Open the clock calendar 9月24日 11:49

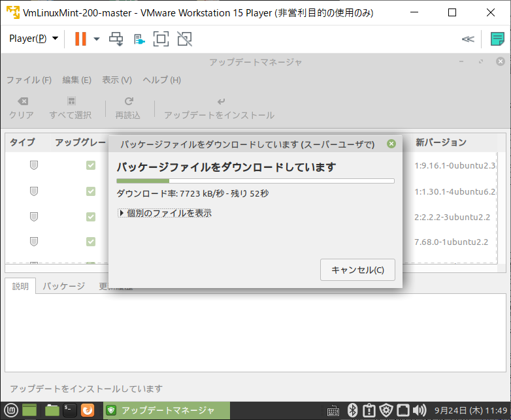point(470,410)
